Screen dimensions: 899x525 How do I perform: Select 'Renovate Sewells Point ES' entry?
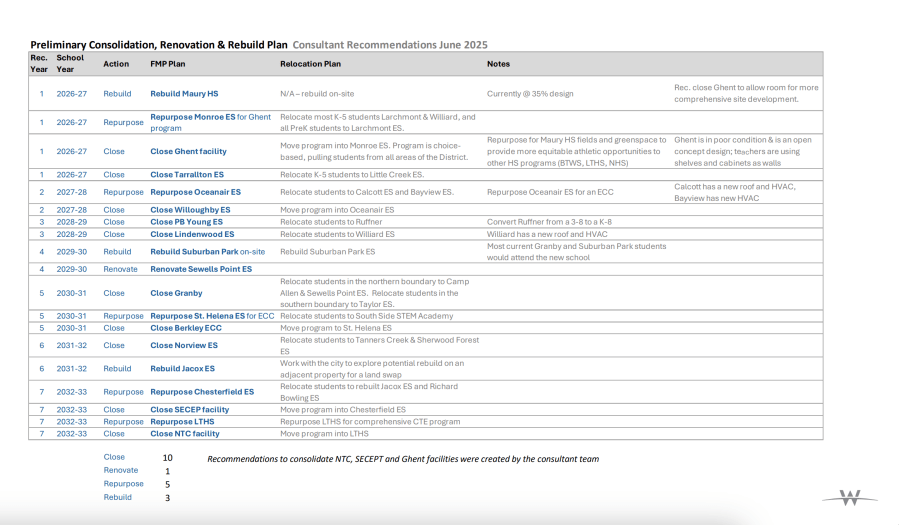pyautogui.click(x=201, y=269)
